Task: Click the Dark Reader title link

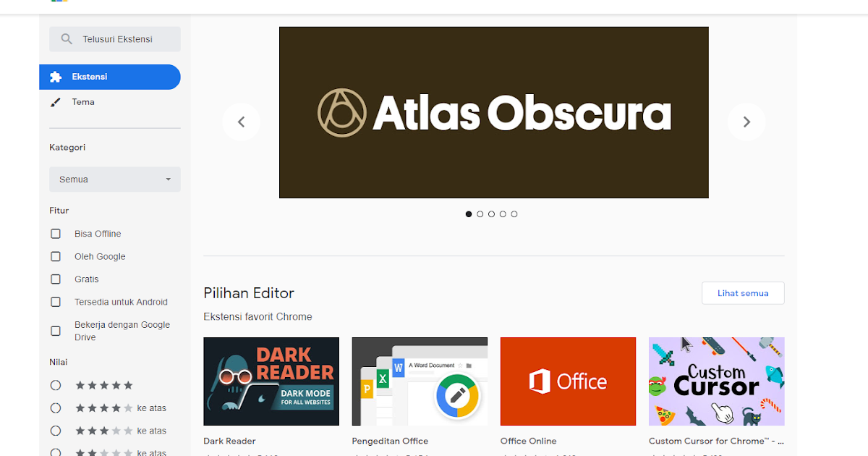Action: [229, 441]
